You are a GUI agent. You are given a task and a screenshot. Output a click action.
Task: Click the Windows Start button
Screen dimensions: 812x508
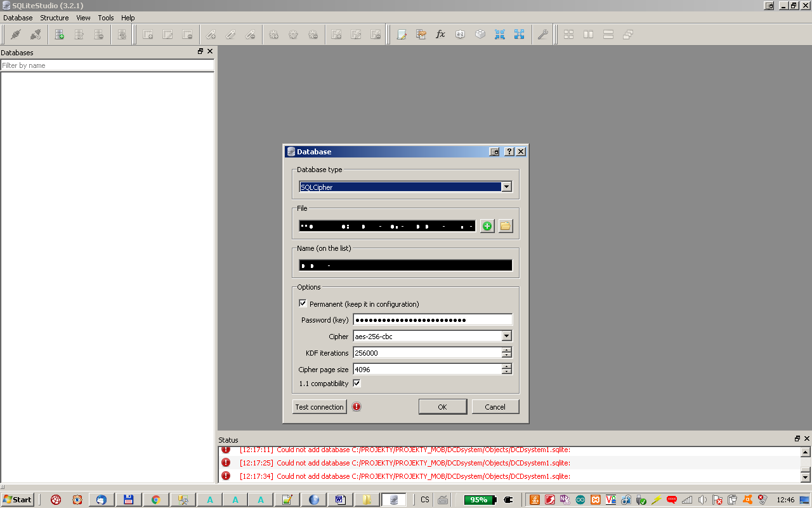point(17,500)
